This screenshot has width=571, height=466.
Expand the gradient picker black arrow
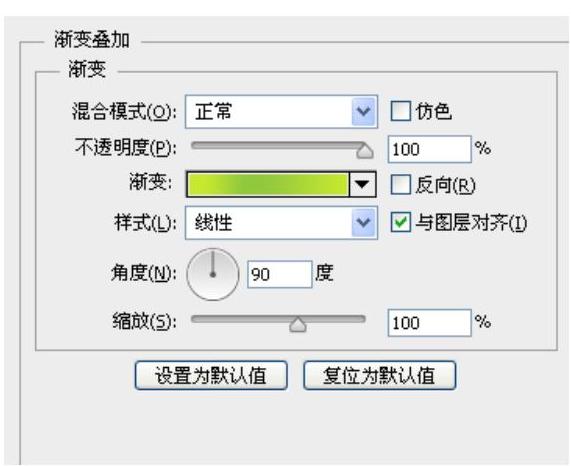click(362, 185)
